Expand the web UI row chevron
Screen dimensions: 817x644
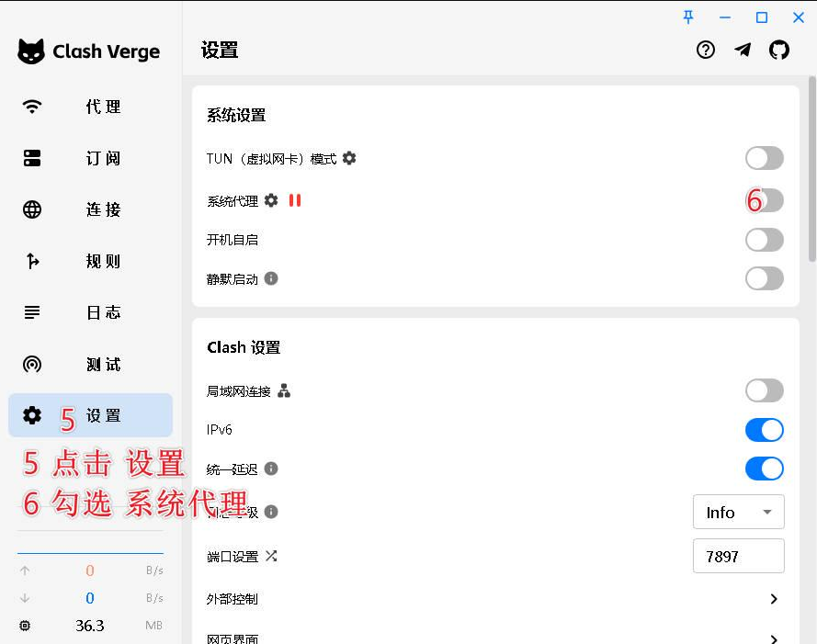coord(774,638)
